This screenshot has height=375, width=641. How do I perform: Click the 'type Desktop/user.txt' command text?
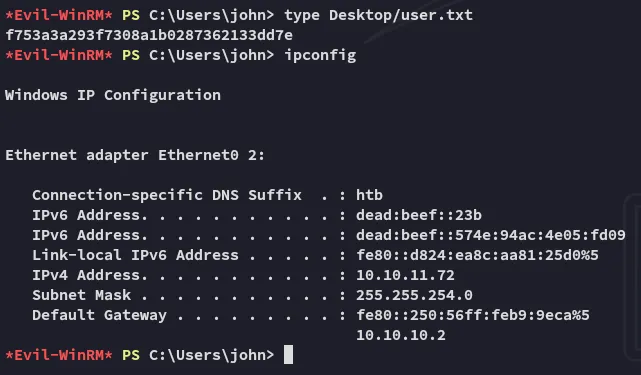pos(379,15)
